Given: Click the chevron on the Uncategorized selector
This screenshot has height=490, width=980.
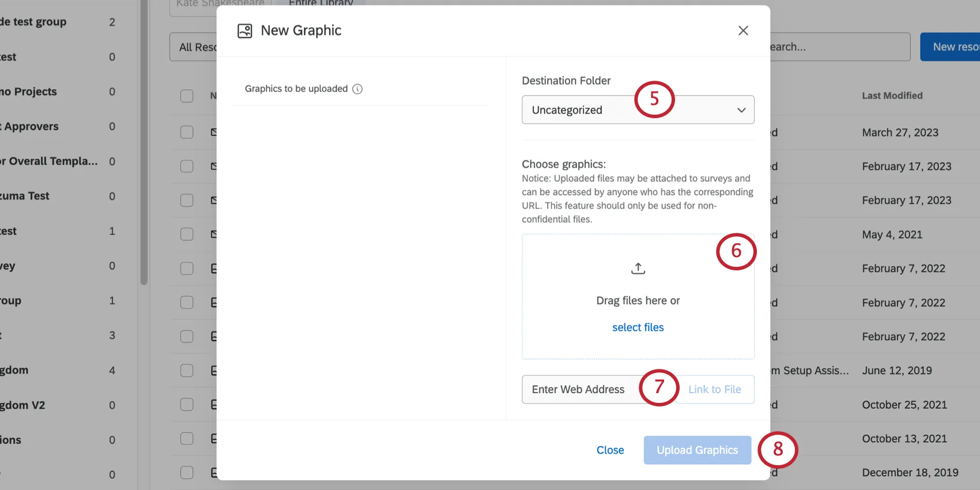Looking at the screenshot, I should pos(741,110).
